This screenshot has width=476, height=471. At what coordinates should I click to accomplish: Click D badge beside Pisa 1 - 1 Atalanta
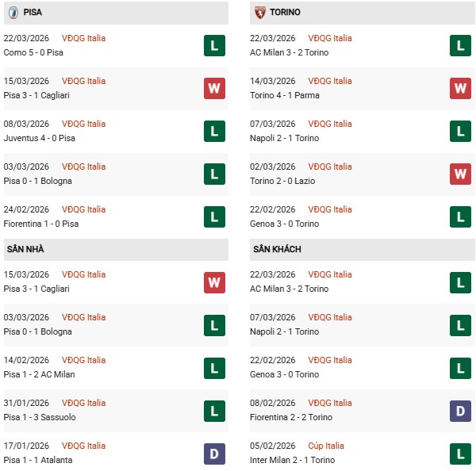(x=214, y=453)
